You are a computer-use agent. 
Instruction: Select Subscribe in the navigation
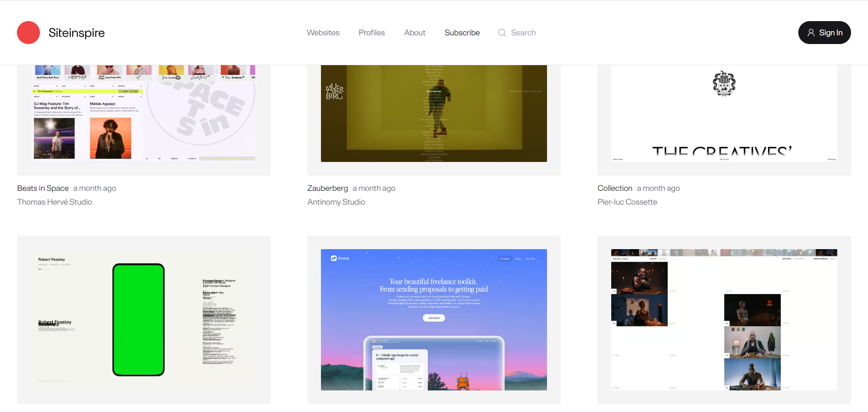click(462, 33)
